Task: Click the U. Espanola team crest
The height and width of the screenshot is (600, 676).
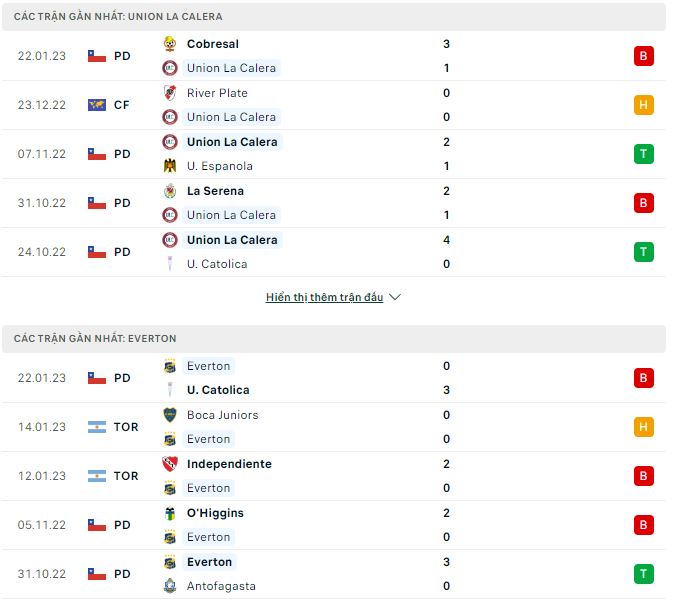Action: click(x=170, y=166)
